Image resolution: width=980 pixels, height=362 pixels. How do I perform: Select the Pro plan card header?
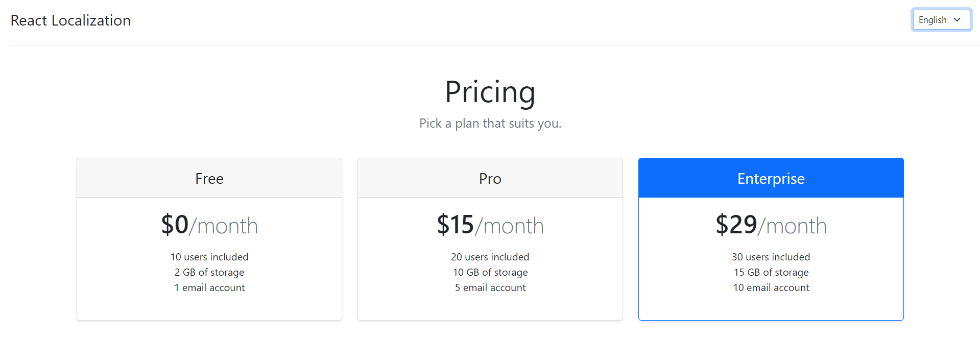(x=490, y=179)
